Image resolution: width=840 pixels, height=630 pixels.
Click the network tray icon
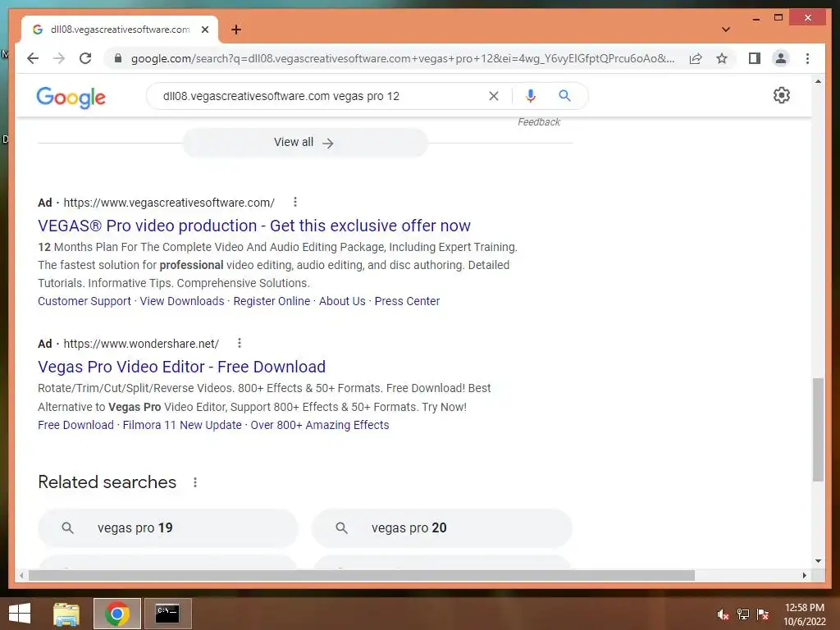click(743, 615)
